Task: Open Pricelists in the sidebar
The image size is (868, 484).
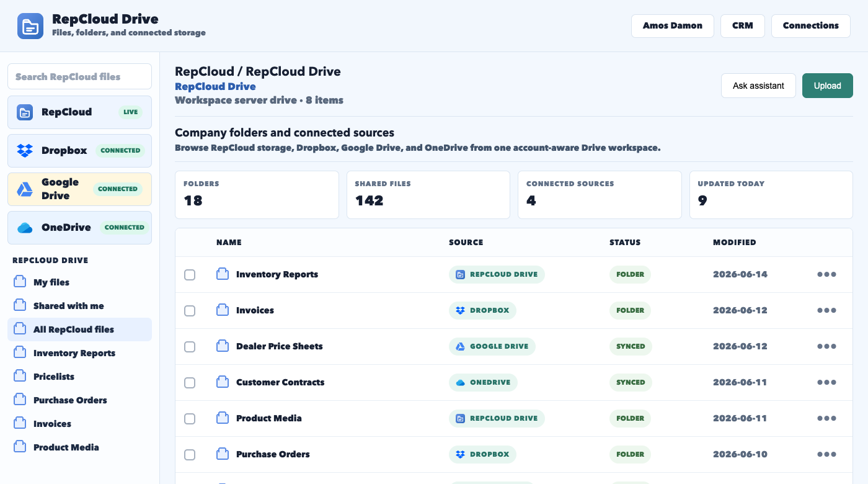Action: click(79, 377)
